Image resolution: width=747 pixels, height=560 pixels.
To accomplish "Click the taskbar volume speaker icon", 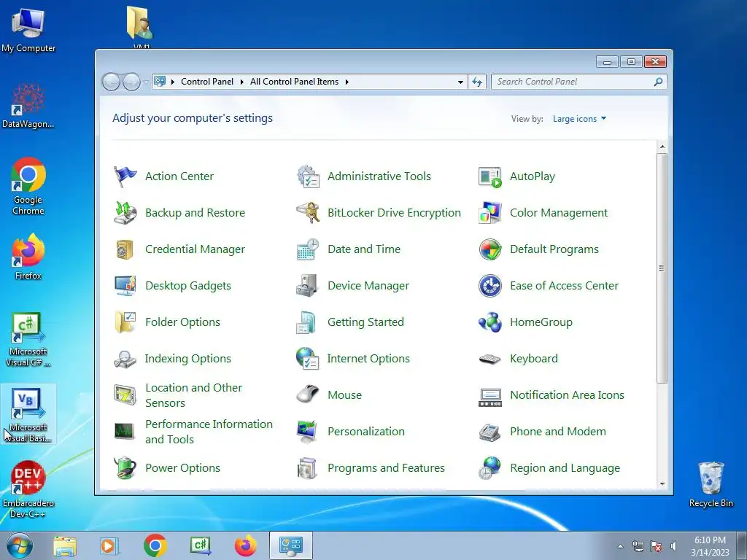I will pos(673,546).
